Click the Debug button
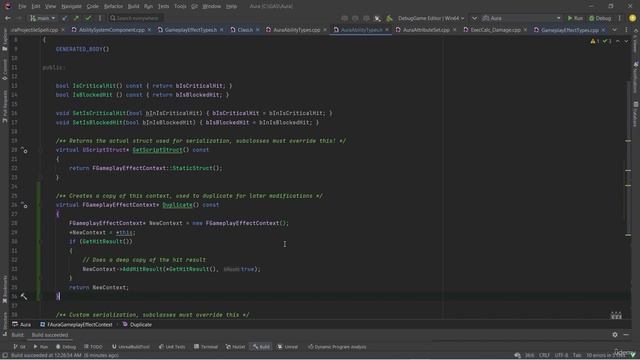Image resolution: width=640 pixels, height=360 pixels. coord(600,18)
